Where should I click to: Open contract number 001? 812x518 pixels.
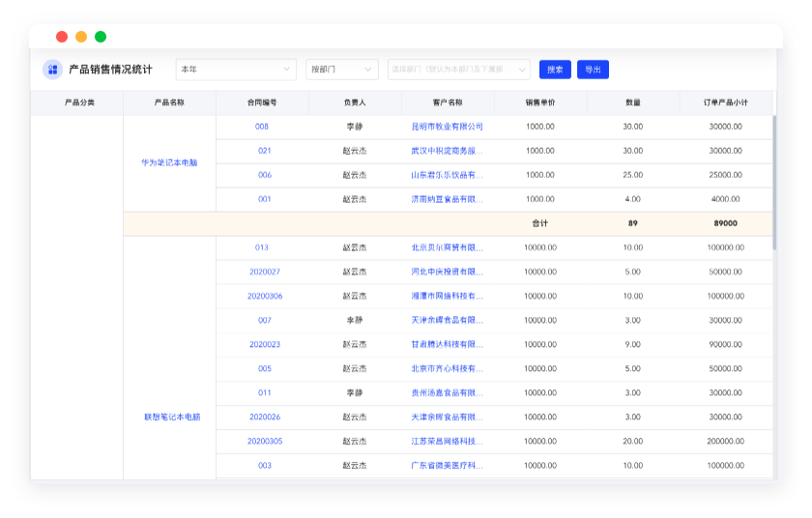pyautogui.click(x=265, y=199)
